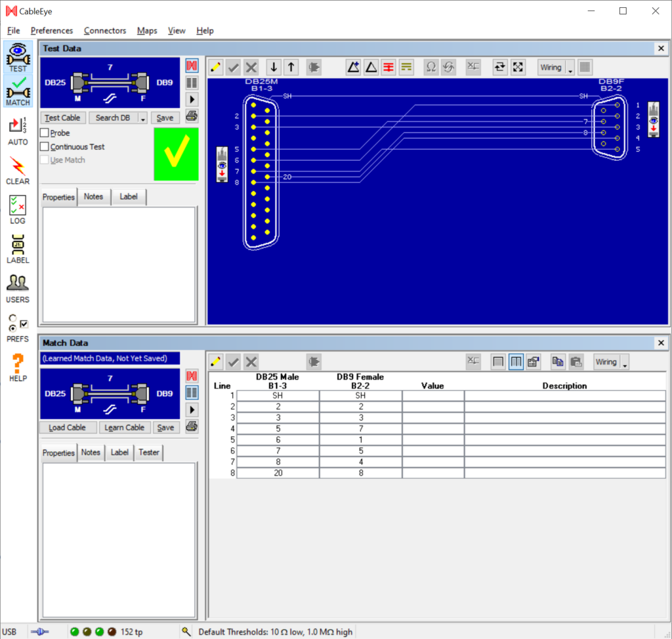Click the triangle with plus icon
Viewport: 672px width, 639px height.
[x=353, y=67]
